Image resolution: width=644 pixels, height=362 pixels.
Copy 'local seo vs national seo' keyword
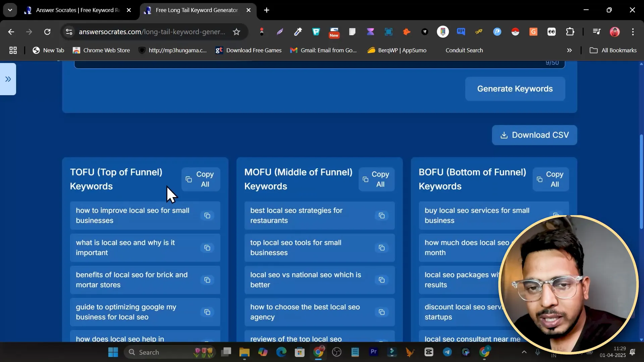382,280
